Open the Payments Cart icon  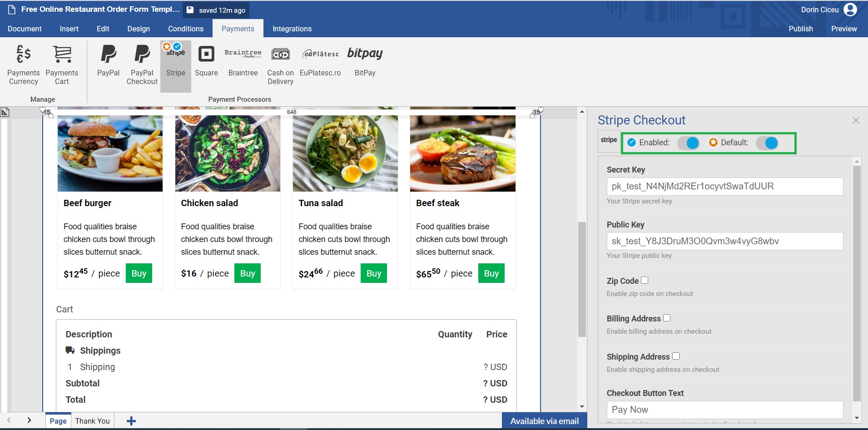point(62,64)
